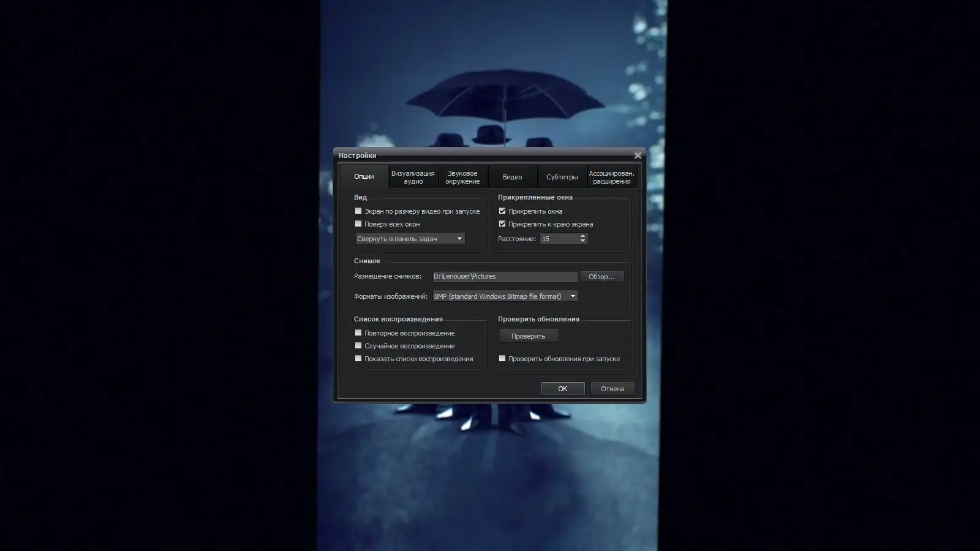Close the Настройки settings dialog

coord(638,156)
